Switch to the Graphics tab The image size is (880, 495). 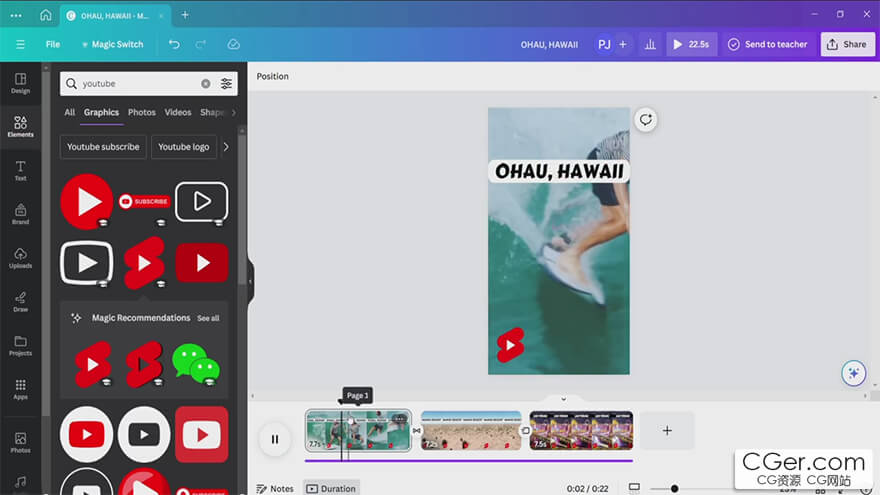[x=101, y=112]
